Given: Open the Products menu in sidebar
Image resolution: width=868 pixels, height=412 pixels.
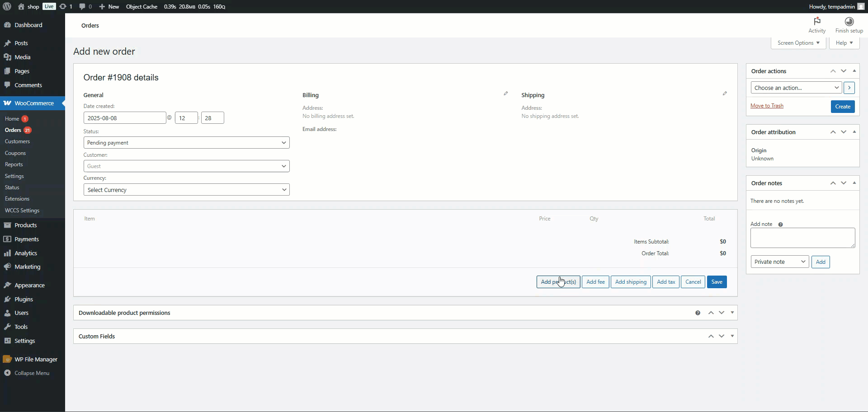Looking at the screenshot, I should click(25, 225).
